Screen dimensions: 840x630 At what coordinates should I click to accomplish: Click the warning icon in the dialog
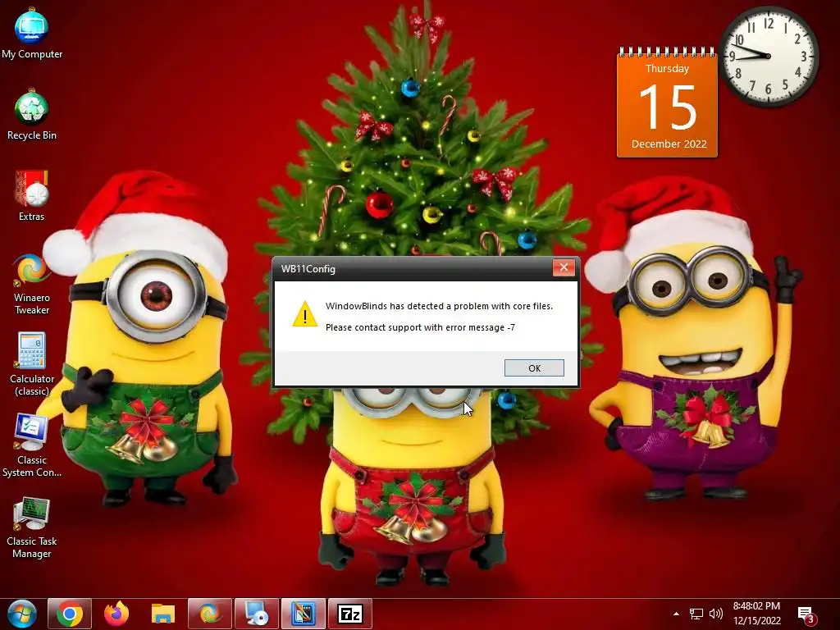[x=305, y=313]
